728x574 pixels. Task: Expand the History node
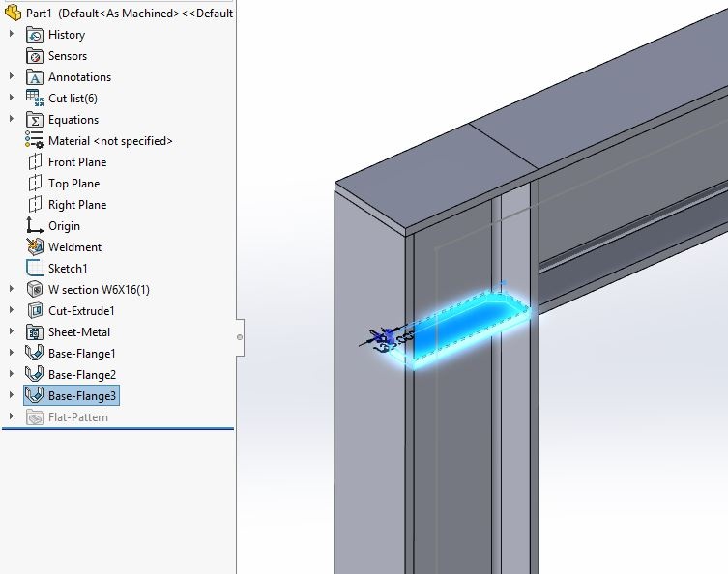12,34
